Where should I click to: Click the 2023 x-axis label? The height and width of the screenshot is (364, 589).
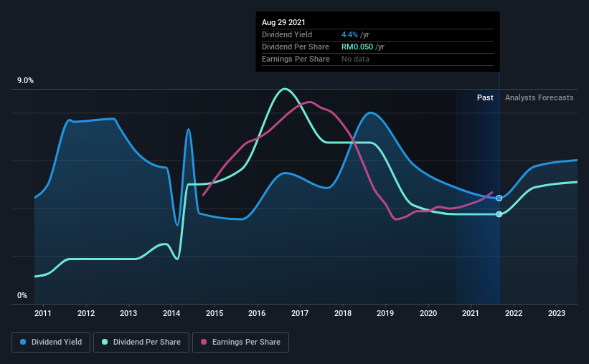(557, 313)
